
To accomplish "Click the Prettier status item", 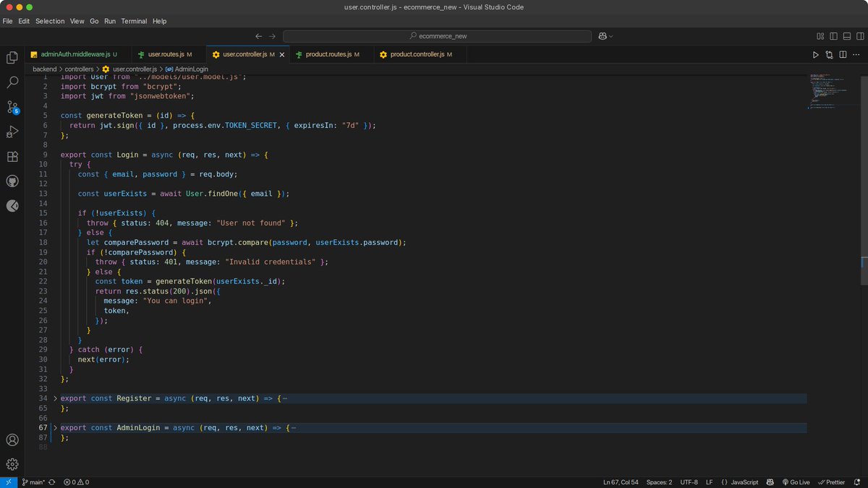I will click(831, 482).
